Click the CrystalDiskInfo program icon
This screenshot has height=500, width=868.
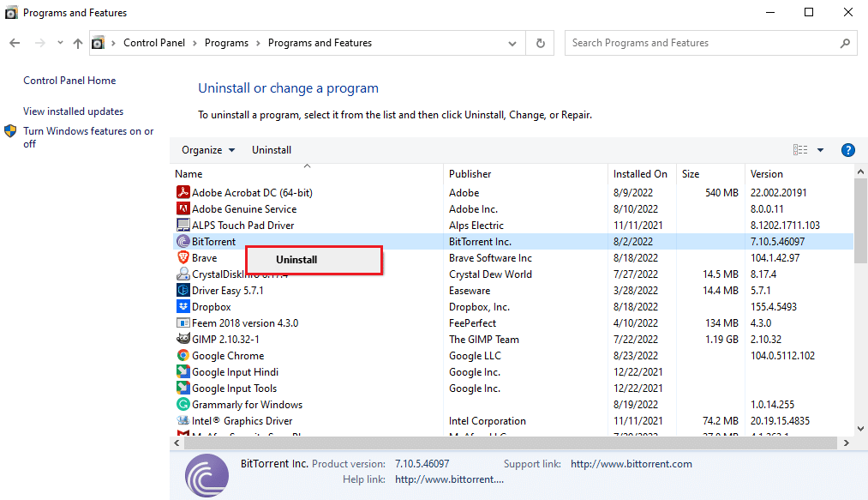[183, 274]
